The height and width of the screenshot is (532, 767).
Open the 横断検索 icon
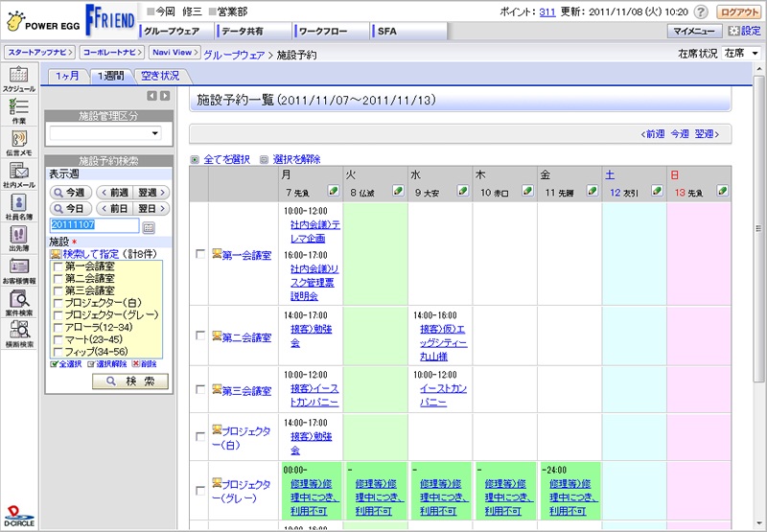click(x=18, y=335)
